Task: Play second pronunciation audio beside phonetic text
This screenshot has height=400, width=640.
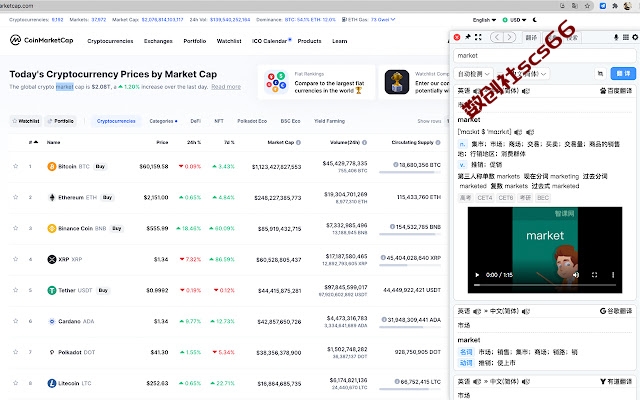Action: [530, 132]
